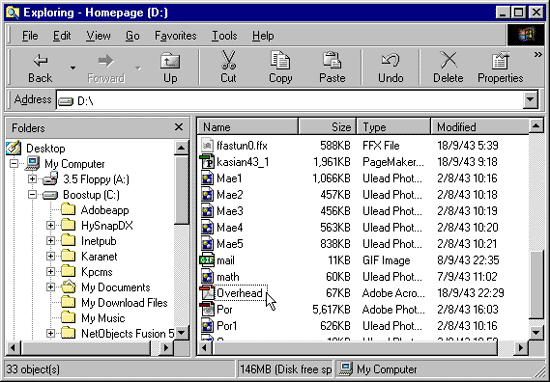Screen dimensions: 550x382
Task: Show more toolbar buttons via chevron
Action: 538,54
